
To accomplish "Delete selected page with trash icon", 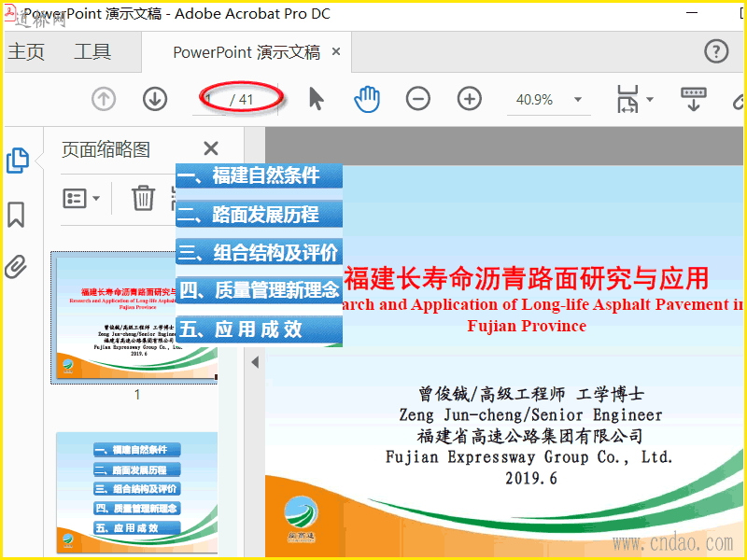I will (x=143, y=198).
